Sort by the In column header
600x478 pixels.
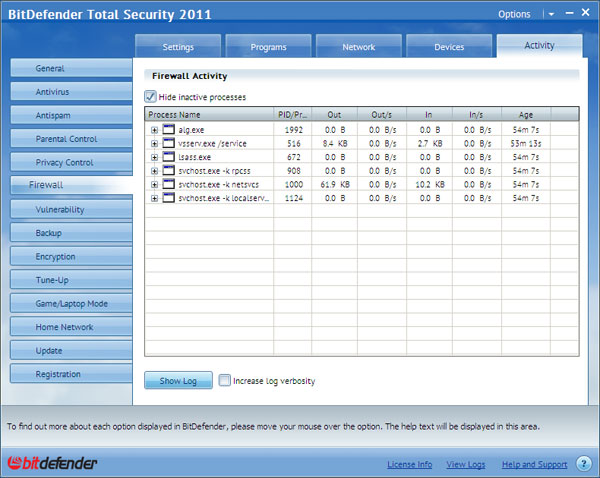pyautogui.click(x=429, y=114)
